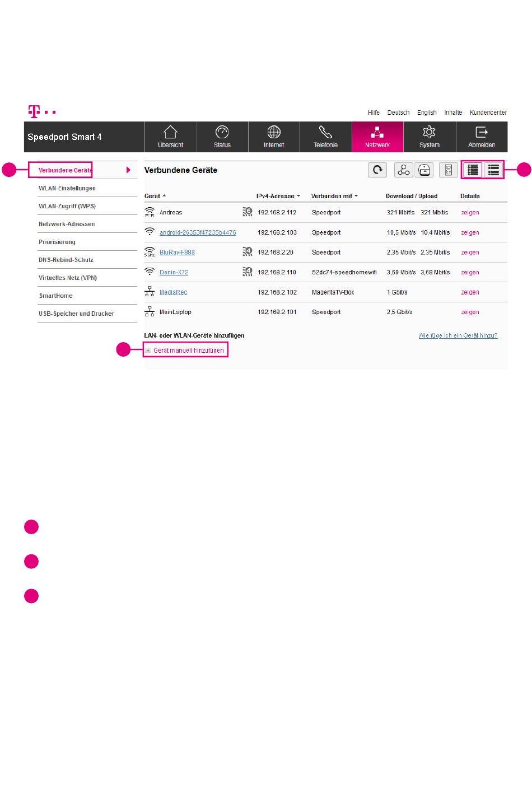Switch language to English
The image size is (532, 785).
click(427, 113)
